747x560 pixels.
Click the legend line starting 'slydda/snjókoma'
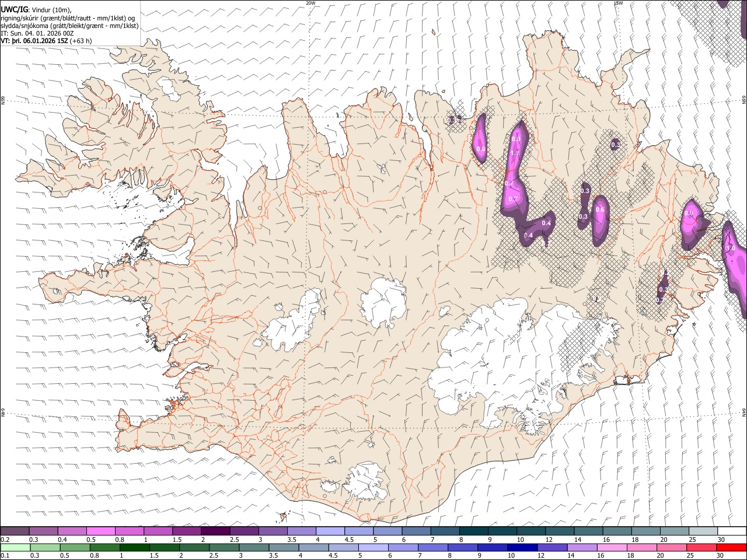pyautogui.click(x=69, y=26)
